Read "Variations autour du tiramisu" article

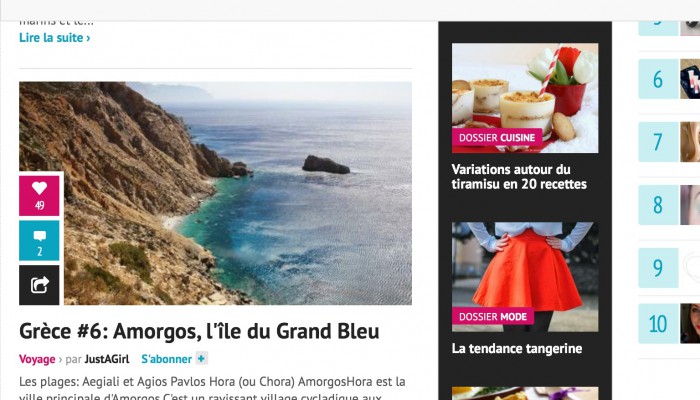click(x=519, y=177)
